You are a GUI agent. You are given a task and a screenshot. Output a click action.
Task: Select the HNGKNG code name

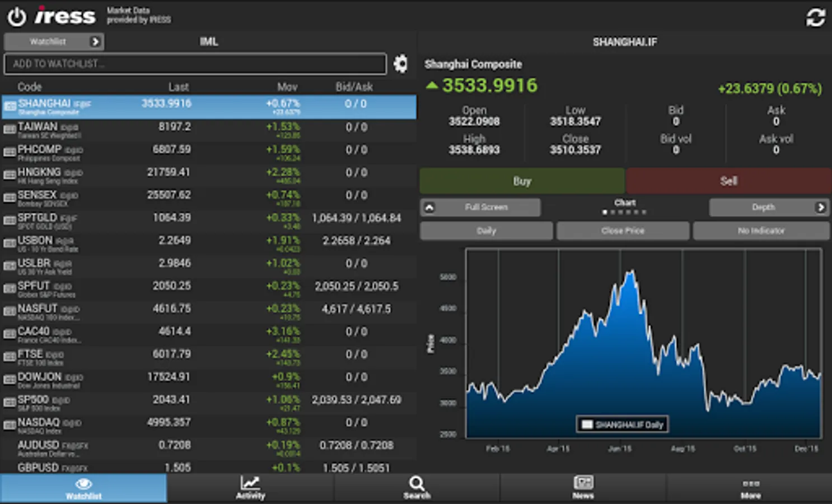(x=39, y=172)
